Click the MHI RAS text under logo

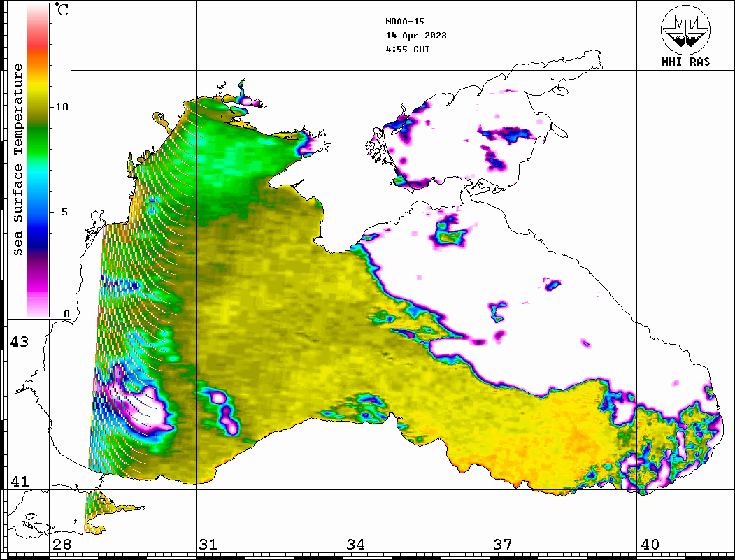[x=685, y=62]
